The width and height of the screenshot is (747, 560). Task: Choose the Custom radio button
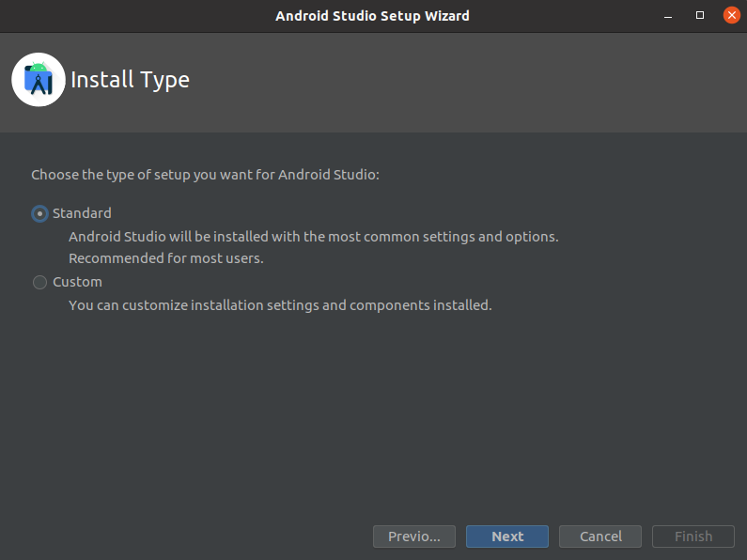pos(40,283)
